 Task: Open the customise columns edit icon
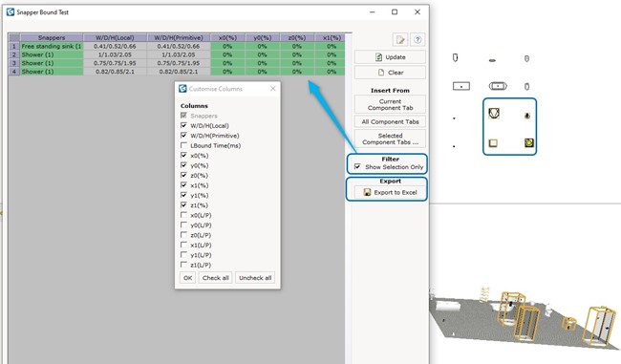[x=400, y=39]
